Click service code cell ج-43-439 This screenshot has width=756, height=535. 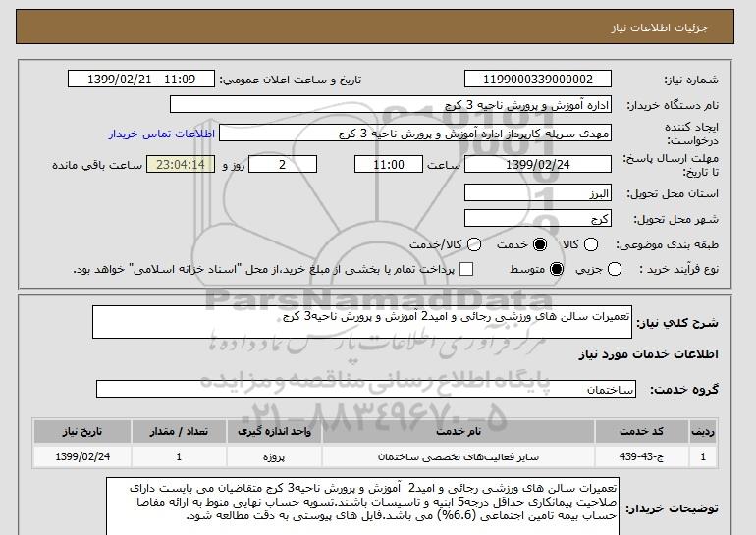[x=641, y=456]
